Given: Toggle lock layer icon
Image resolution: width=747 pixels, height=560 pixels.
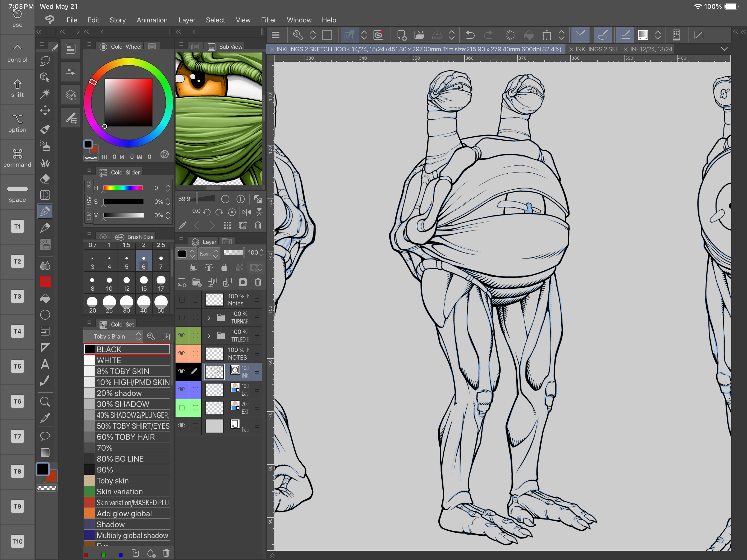Looking at the screenshot, I should coord(224,268).
